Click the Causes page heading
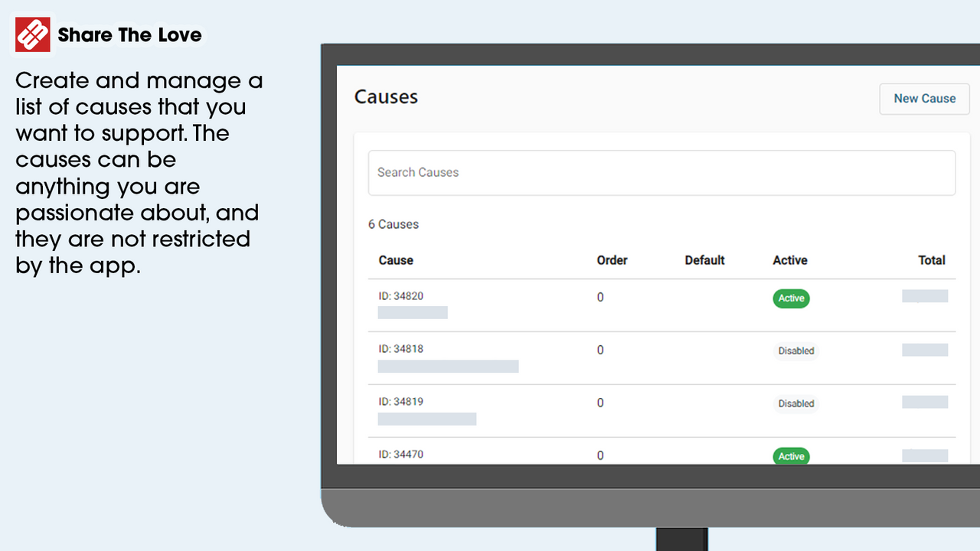Viewport: 980px width, 551px height. click(385, 96)
